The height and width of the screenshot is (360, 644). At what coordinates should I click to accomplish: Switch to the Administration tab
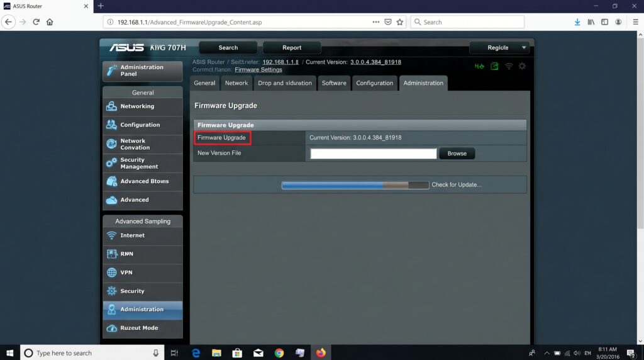click(423, 83)
